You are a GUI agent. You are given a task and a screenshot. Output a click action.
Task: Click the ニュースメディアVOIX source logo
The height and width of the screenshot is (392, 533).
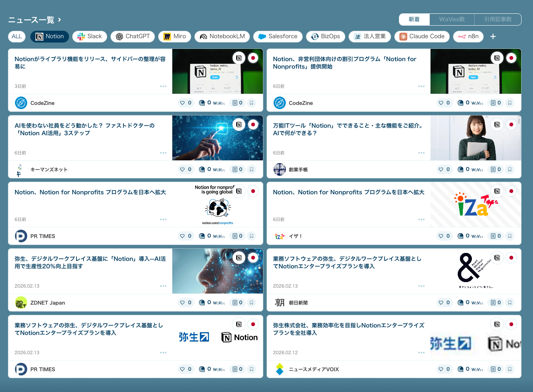280,369
